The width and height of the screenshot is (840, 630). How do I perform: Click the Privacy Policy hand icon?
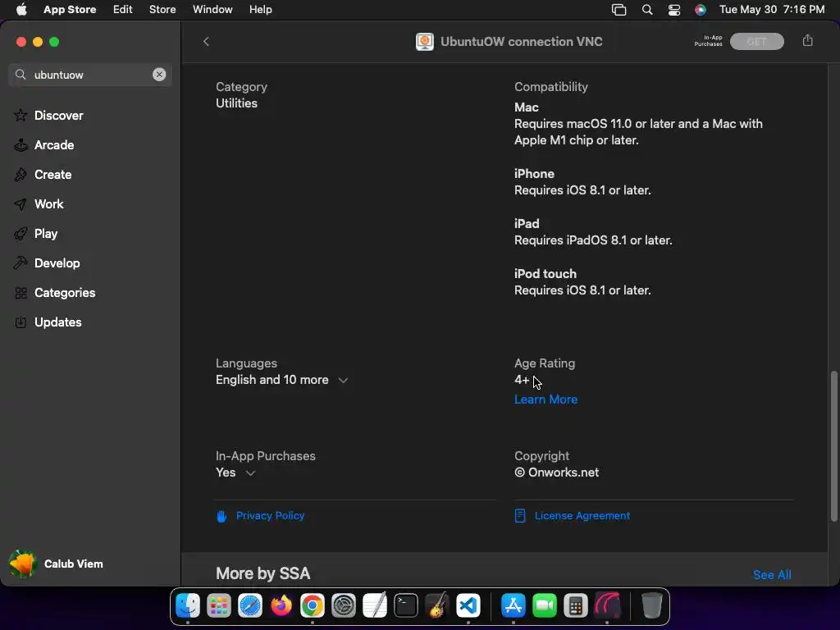tap(221, 516)
